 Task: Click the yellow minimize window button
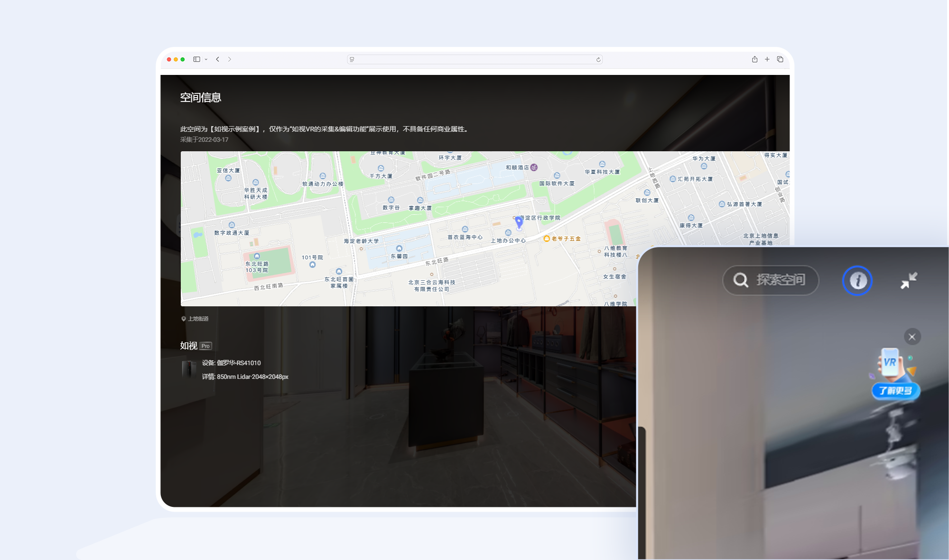click(176, 59)
